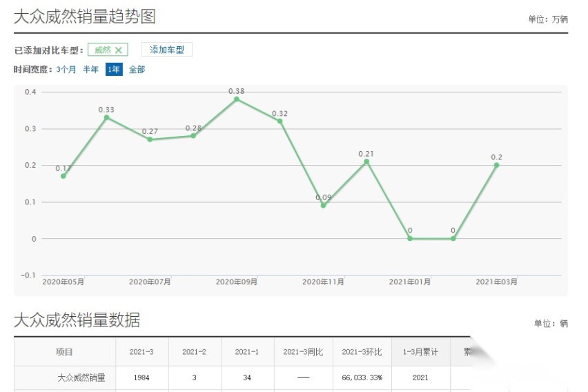The height and width of the screenshot is (392, 588).
Task: Click the 66,033.33% cell
Action: tap(362, 378)
